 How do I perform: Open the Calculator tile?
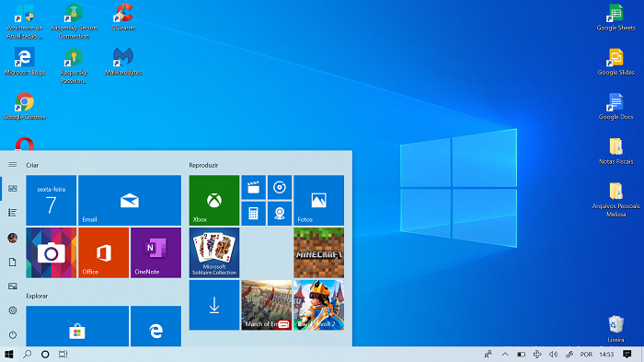pos(253,214)
